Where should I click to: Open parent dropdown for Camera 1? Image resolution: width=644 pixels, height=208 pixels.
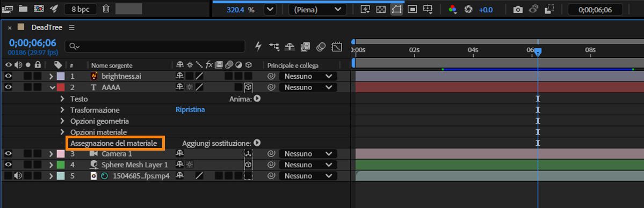(x=308, y=154)
